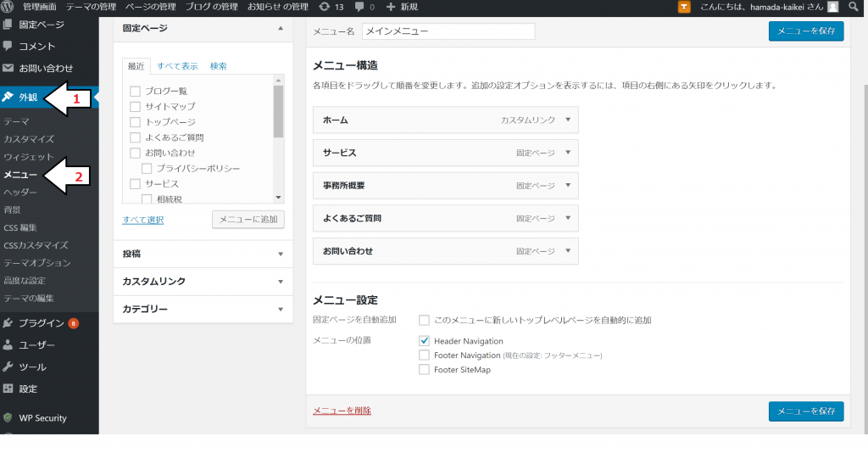Expand the サービス menu item arrow

[568, 153]
